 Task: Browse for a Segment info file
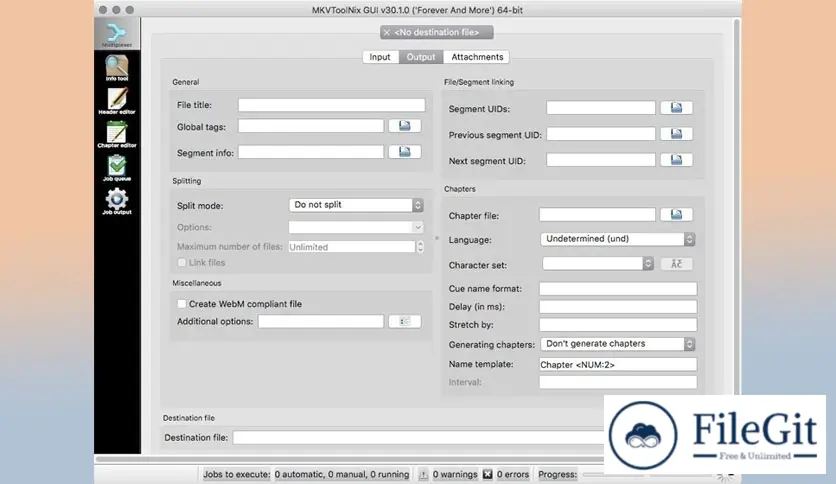[x=405, y=152]
